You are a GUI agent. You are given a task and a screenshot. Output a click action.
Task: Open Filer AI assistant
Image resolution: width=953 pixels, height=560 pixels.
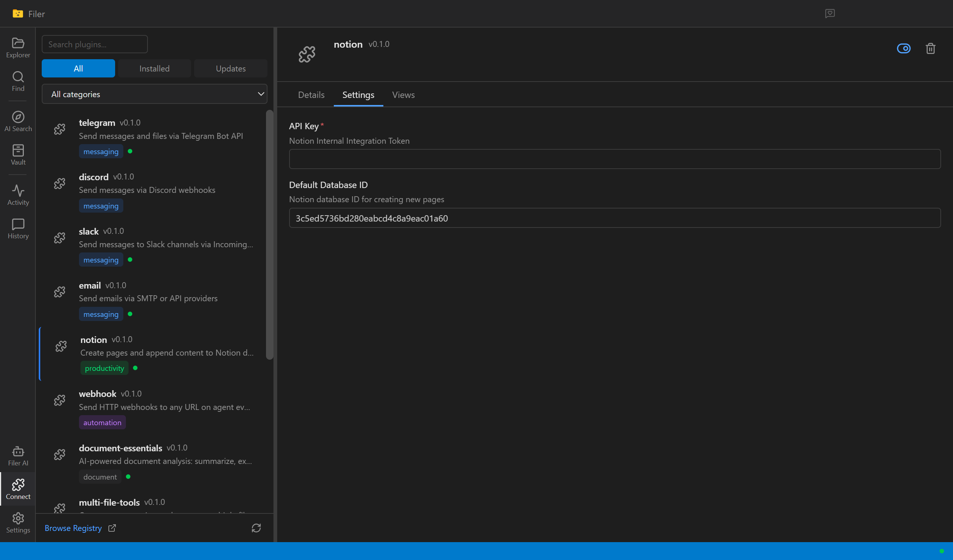[18, 456]
